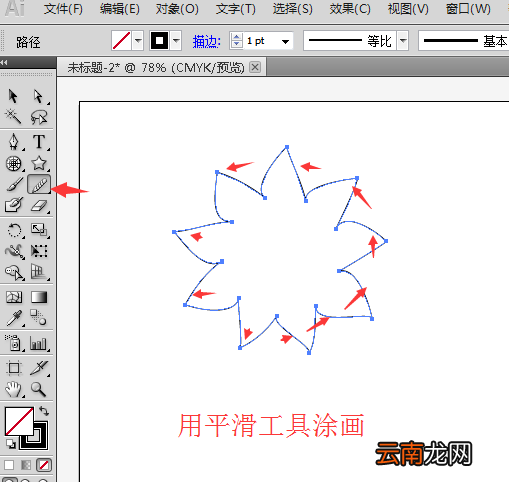Open the 文件(F) menu

(63, 9)
